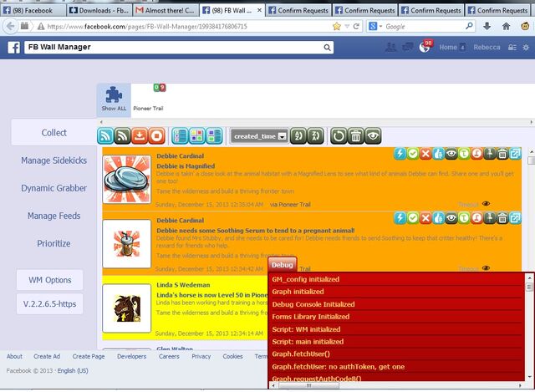Click the Home link in Facebook header
The image size is (535, 392).
[448, 48]
